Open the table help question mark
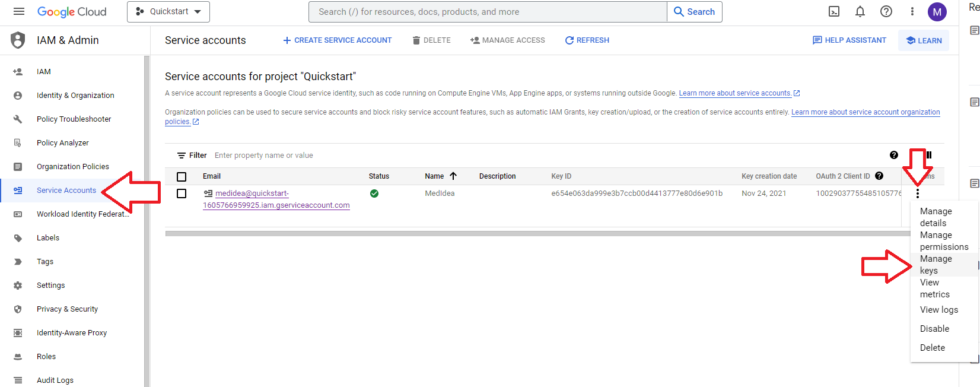980x387 pixels. coord(894,155)
